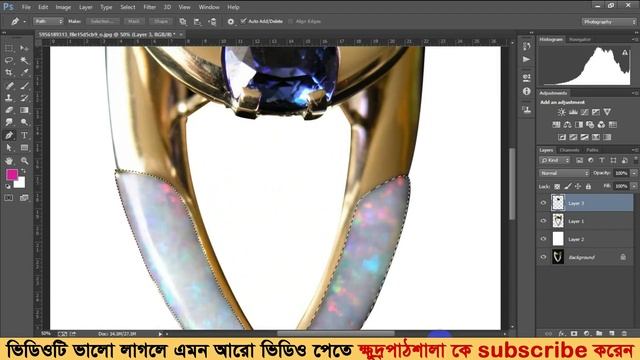Open the Actions panel play icon
Image resolution: width=640 pixels, height=360 pixels.
[527, 60]
